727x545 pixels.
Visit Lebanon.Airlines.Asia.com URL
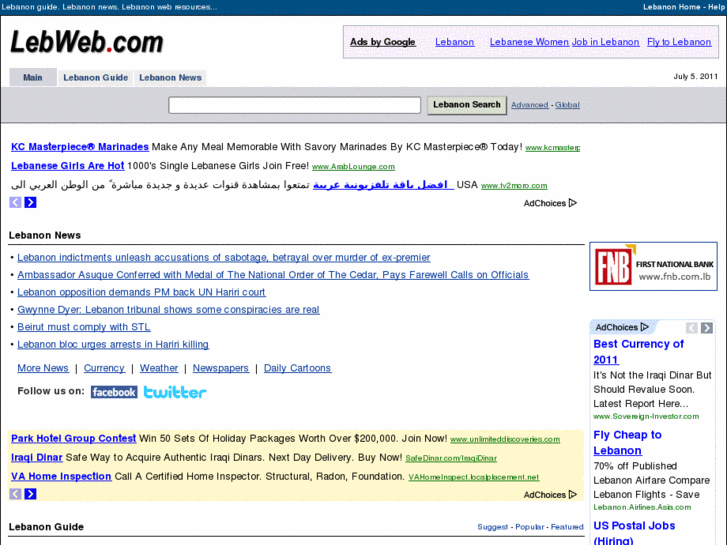[642, 507]
